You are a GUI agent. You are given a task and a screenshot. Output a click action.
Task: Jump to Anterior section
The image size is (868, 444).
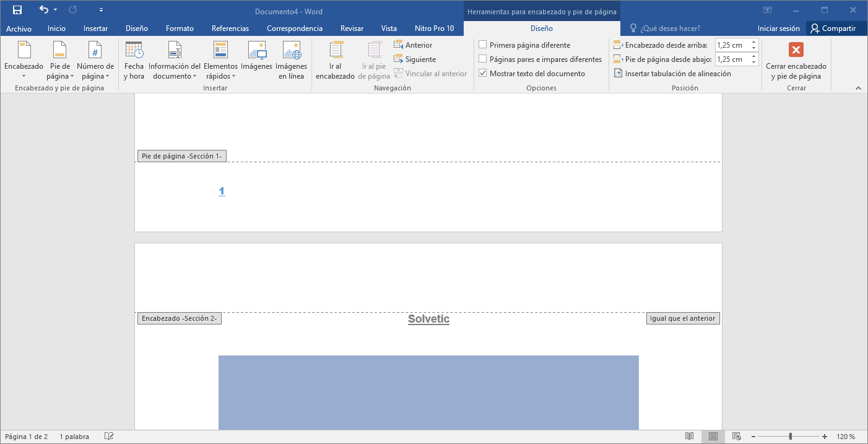pos(413,45)
